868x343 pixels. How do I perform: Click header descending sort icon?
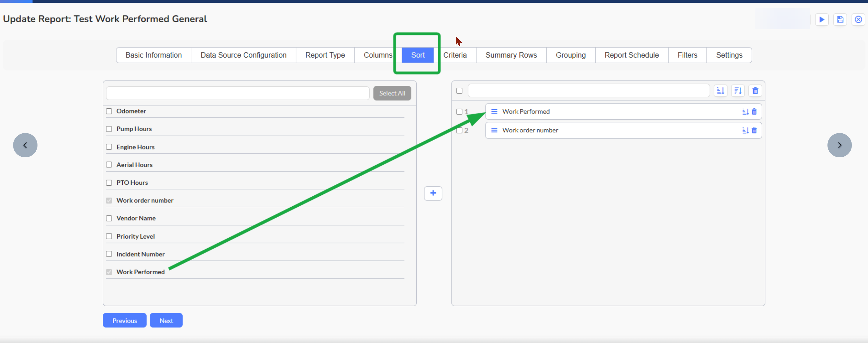(738, 91)
